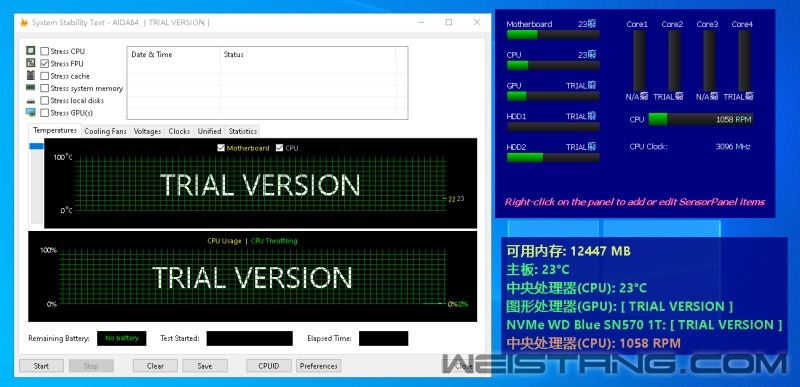Click the memory module icon beside Stress system memory
This screenshot has height=387, width=800.
[x=31, y=88]
